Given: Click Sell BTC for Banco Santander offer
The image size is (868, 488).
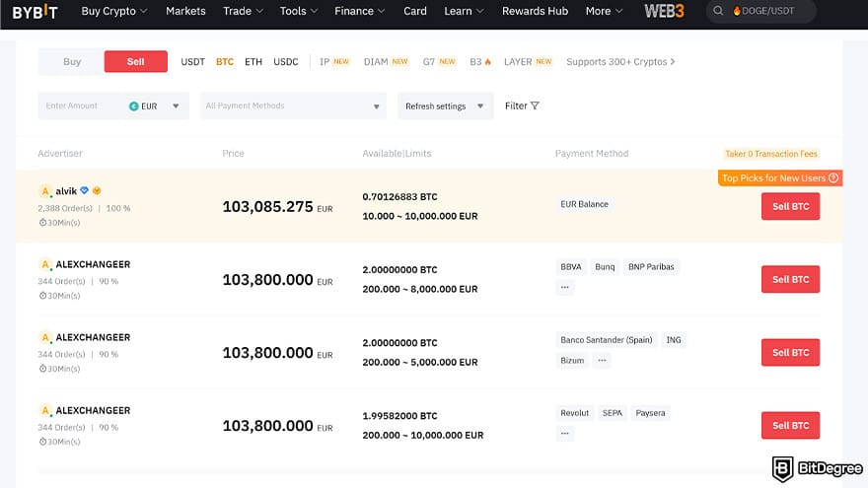Looking at the screenshot, I should [x=790, y=353].
